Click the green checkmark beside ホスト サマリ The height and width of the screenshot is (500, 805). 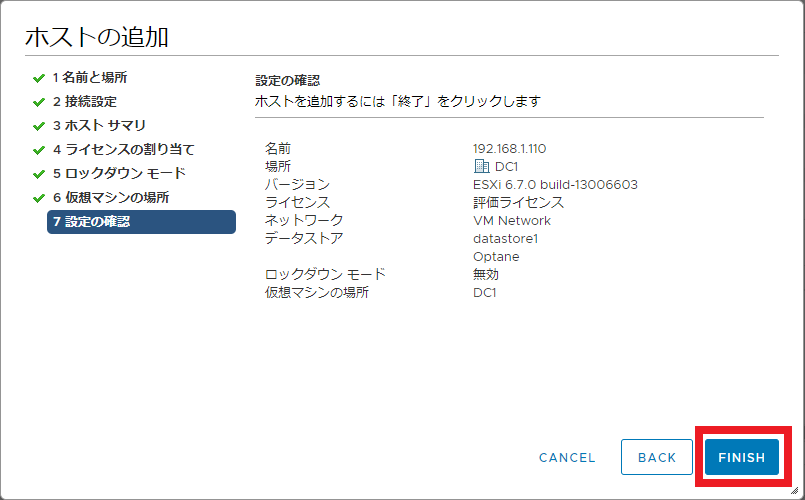pyautogui.click(x=39, y=126)
